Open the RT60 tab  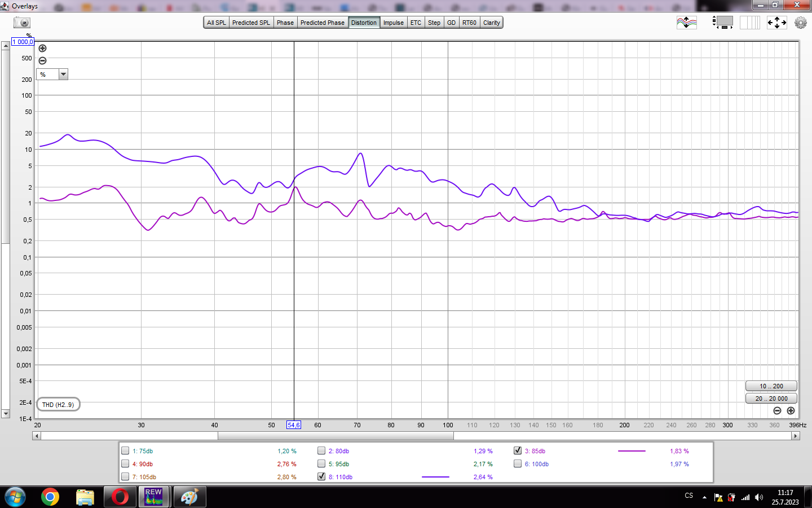click(x=469, y=23)
